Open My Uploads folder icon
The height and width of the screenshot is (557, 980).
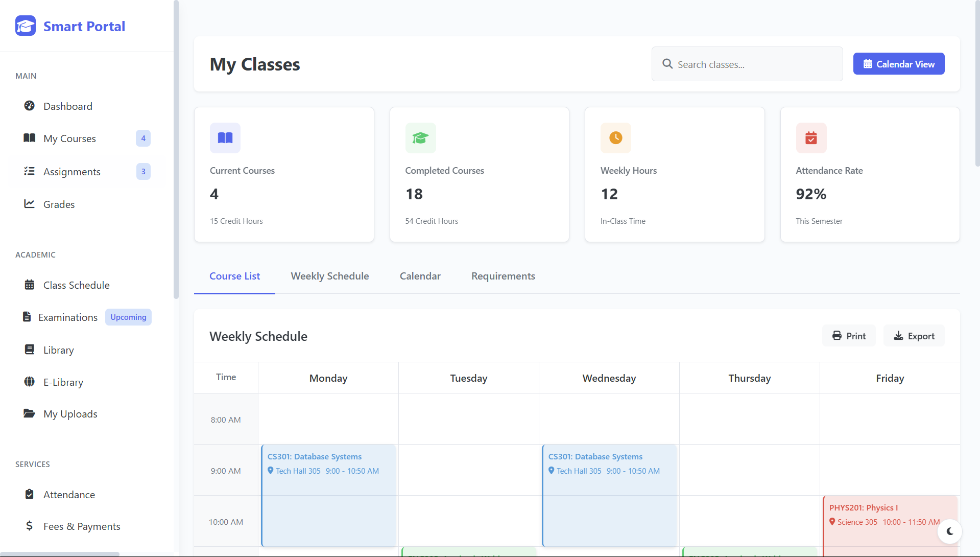click(29, 413)
